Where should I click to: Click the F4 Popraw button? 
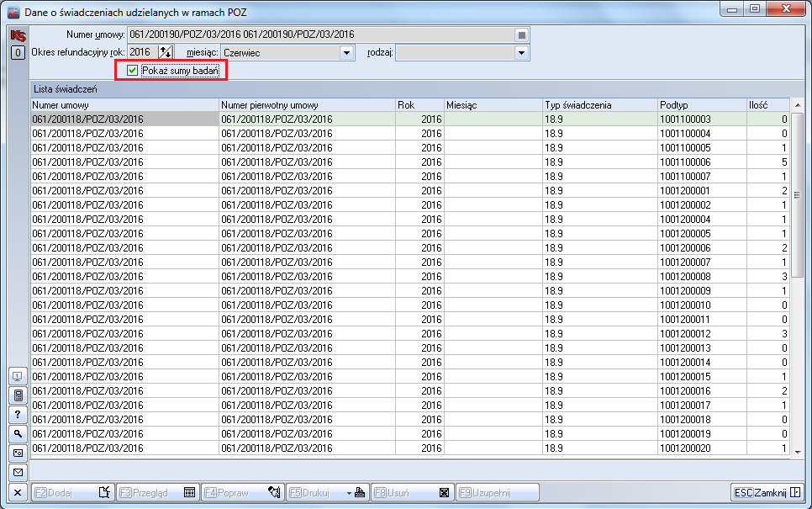pos(242,492)
